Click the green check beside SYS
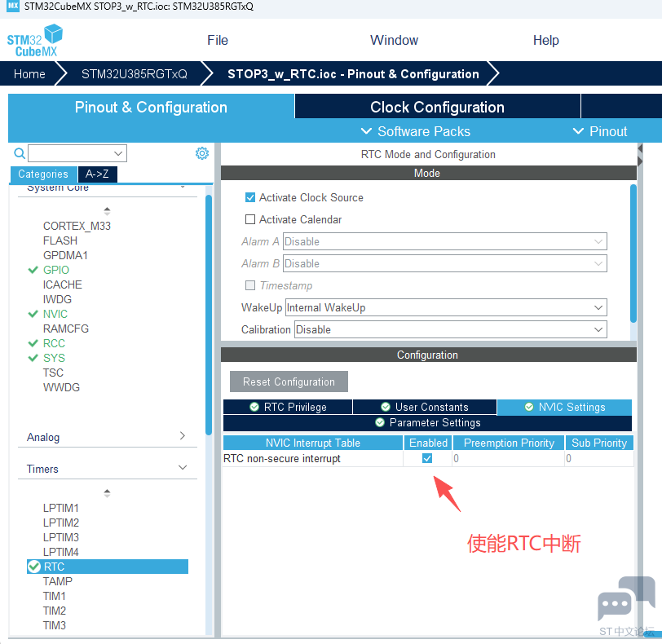662x644 pixels. pos(33,358)
